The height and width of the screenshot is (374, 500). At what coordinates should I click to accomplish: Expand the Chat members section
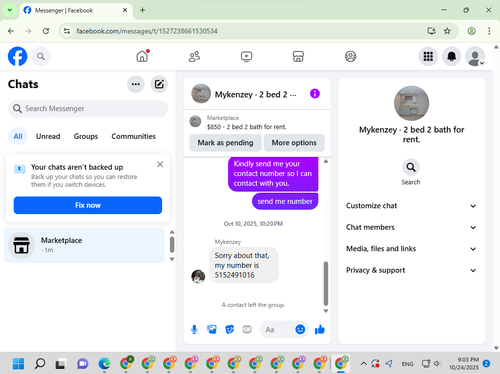pos(411,227)
